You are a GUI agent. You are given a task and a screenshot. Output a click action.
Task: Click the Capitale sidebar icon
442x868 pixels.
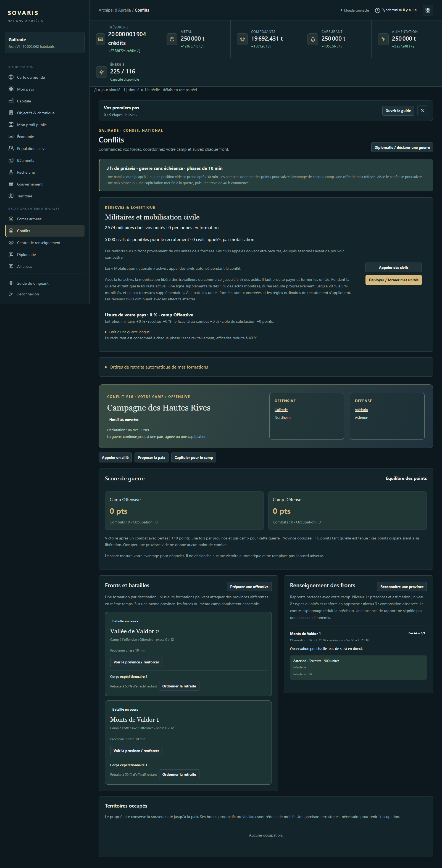11,101
